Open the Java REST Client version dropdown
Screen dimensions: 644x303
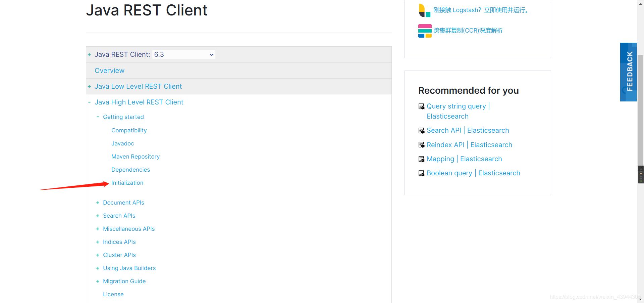click(184, 54)
